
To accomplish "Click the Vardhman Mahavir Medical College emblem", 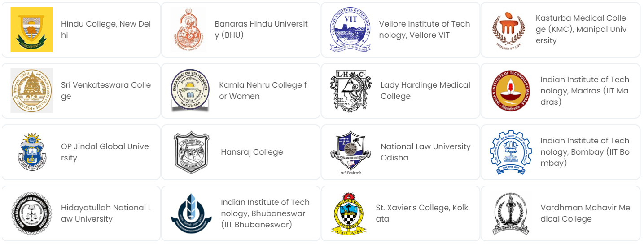I will (510, 213).
